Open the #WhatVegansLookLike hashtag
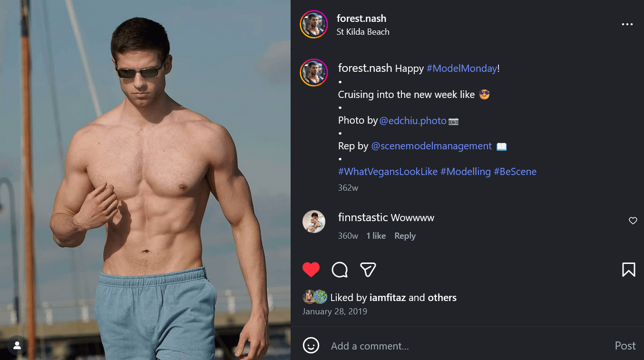644x360 pixels. [388, 172]
